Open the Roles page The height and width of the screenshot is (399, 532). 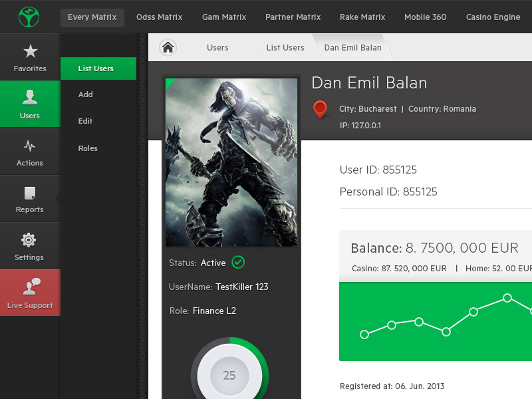click(87, 148)
